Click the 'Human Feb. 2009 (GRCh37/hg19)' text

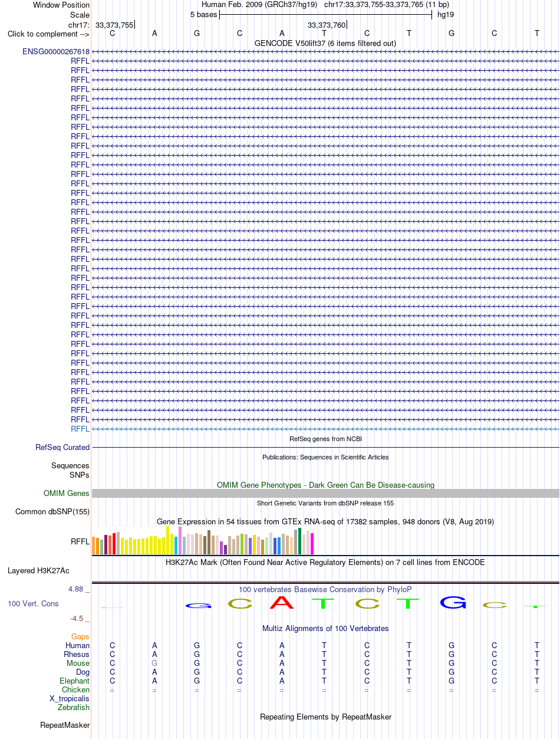259,5
